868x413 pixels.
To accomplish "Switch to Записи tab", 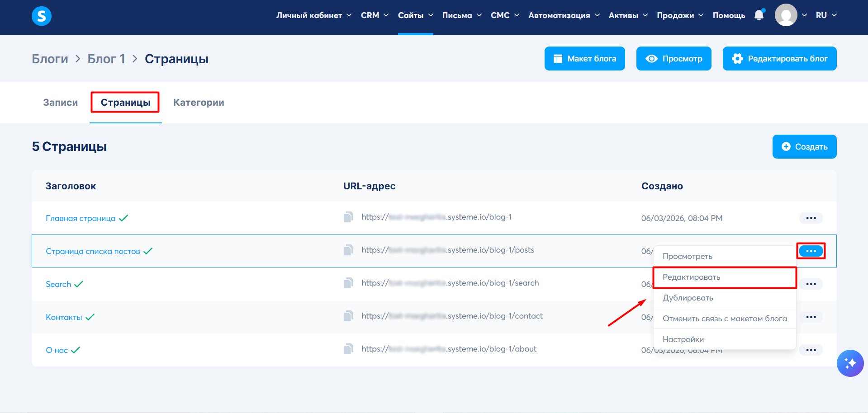I will coord(61,103).
